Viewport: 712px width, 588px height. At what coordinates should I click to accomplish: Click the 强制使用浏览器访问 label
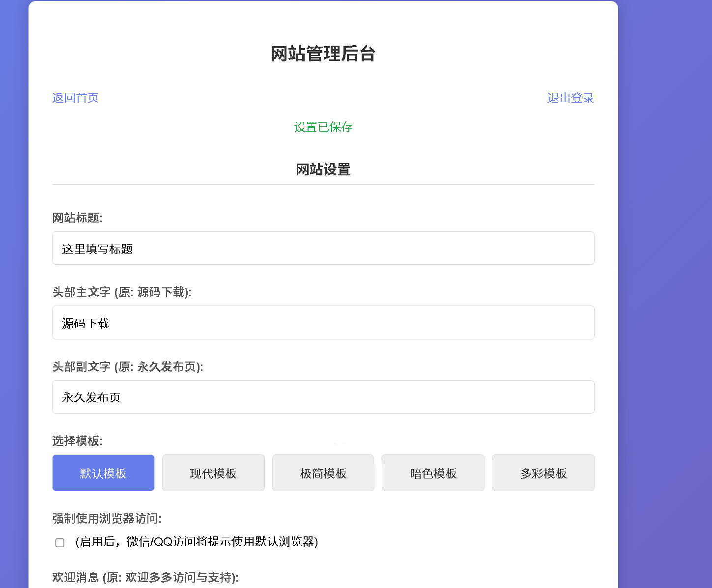pos(107,518)
